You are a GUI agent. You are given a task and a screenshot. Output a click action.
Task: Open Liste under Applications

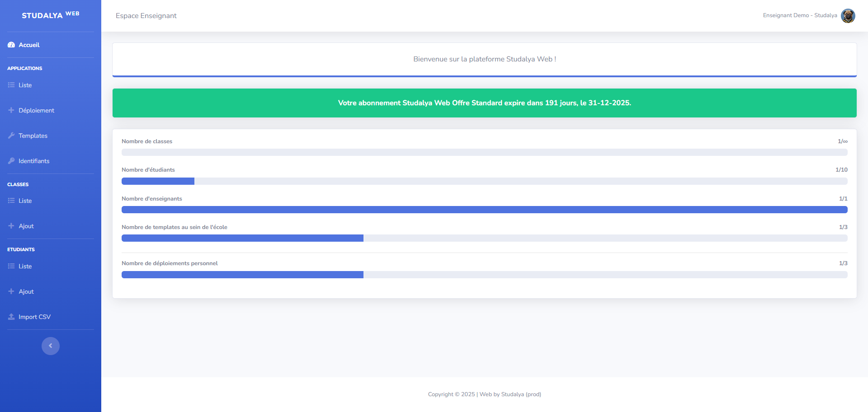tap(51, 85)
